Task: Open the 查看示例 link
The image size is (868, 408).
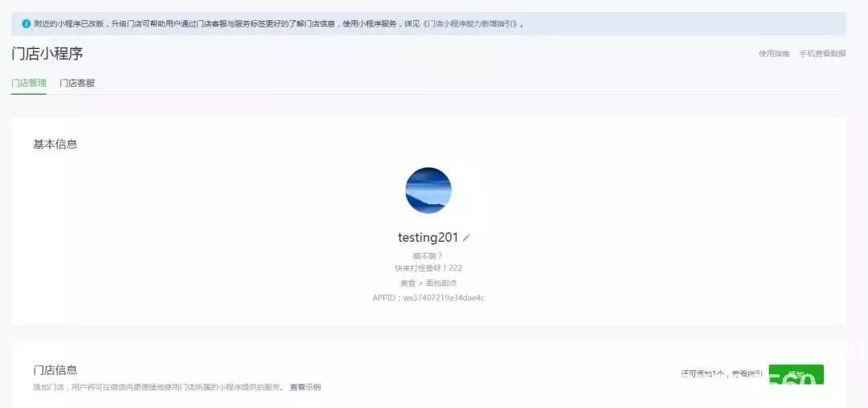Action: tap(305, 387)
